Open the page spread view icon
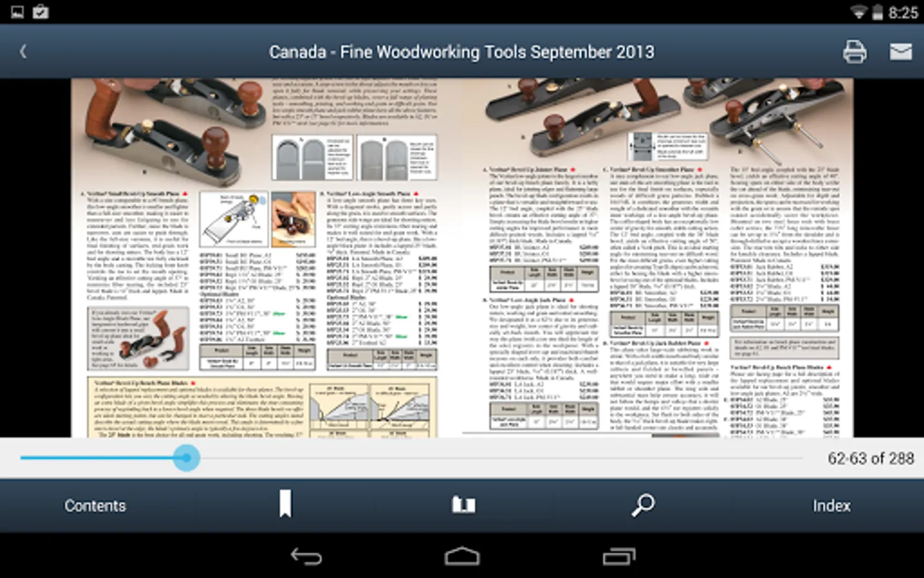This screenshot has height=578, width=924. (463, 505)
